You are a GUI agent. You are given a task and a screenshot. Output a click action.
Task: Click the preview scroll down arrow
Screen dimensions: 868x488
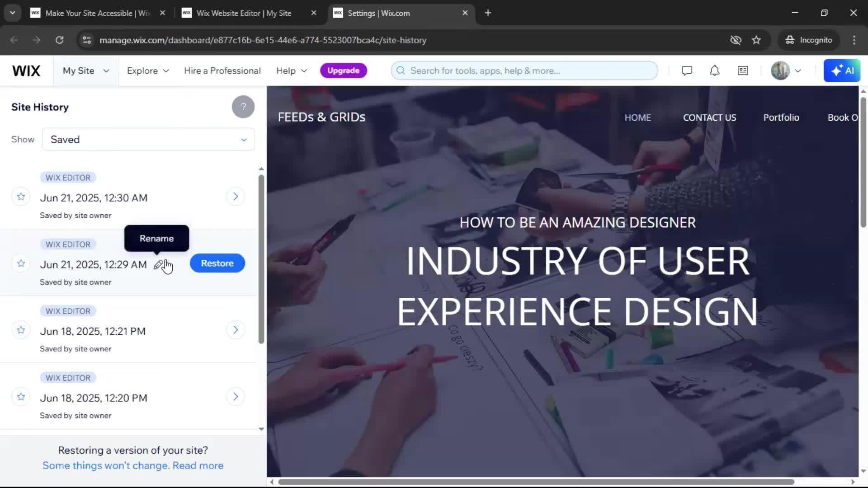click(x=863, y=471)
